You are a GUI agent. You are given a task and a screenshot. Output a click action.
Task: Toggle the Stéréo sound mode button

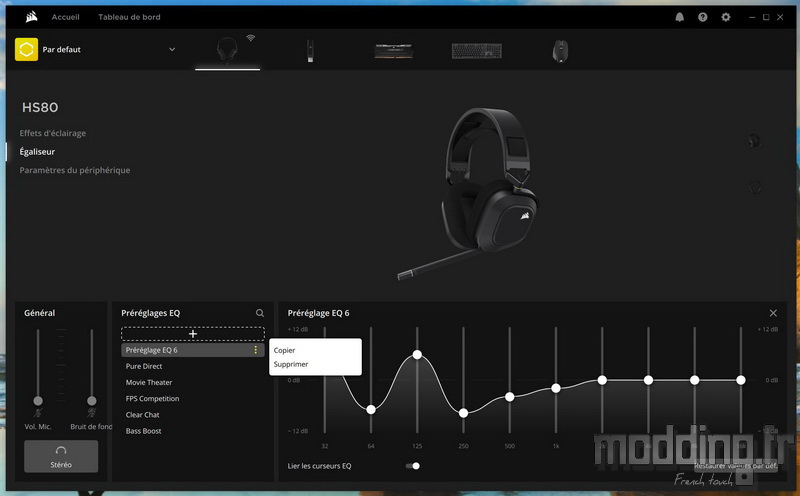click(61, 456)
